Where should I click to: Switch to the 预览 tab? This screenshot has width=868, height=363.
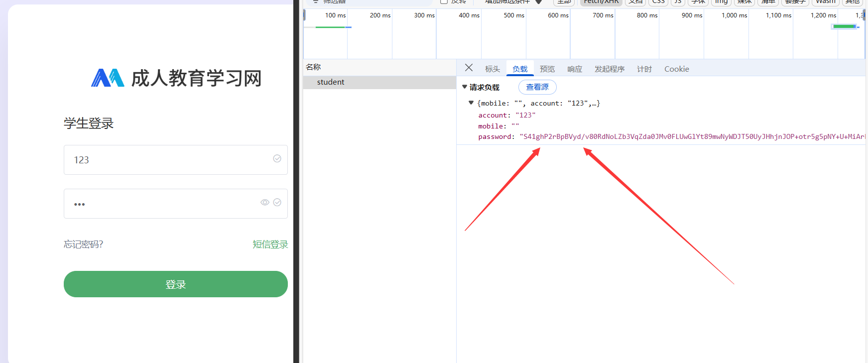547,69
